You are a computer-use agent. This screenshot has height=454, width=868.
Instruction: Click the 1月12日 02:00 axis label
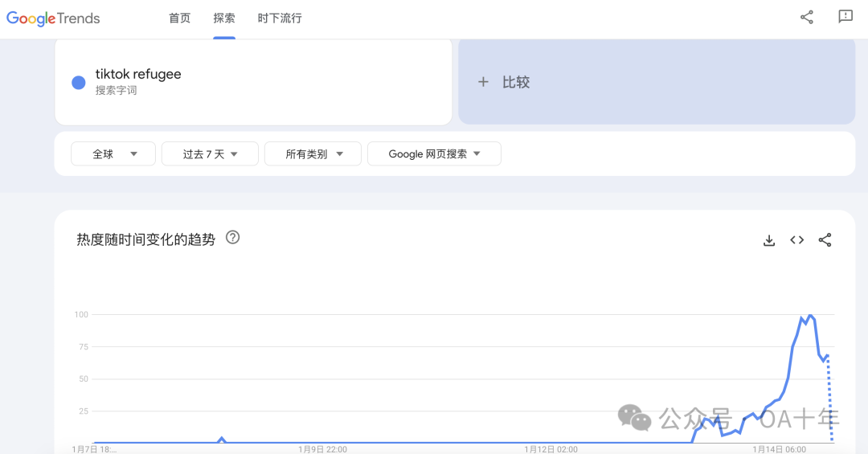(551, 449)
